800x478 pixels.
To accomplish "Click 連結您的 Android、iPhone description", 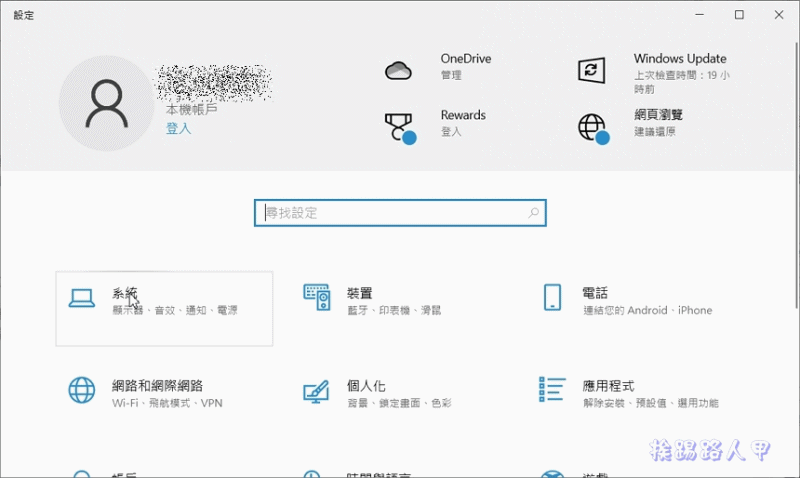I will pyautogui.click(x=647, y=310).
